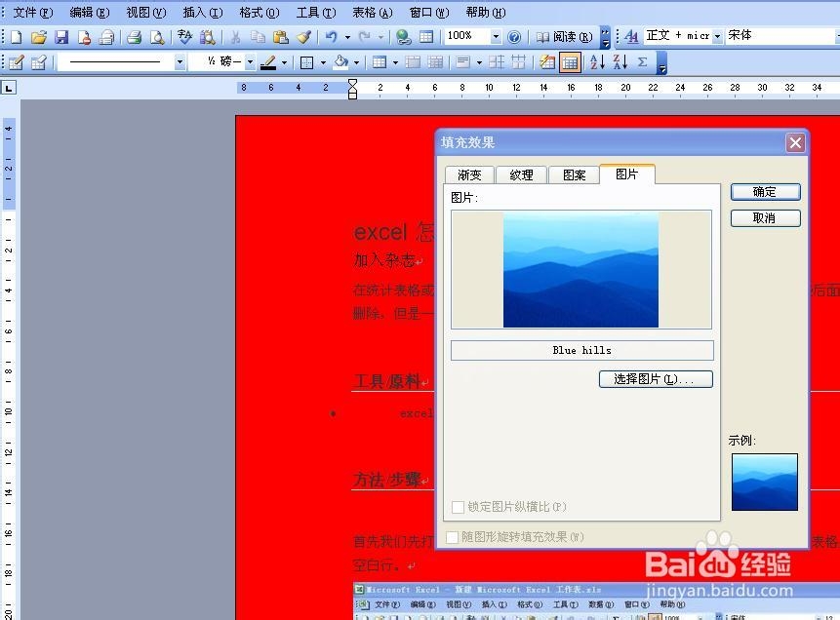The width and height of the screenshot is (840, 620).
Task: Toggle the 随图形旋转填充效果 checkbox
Action: click(452, 537)
